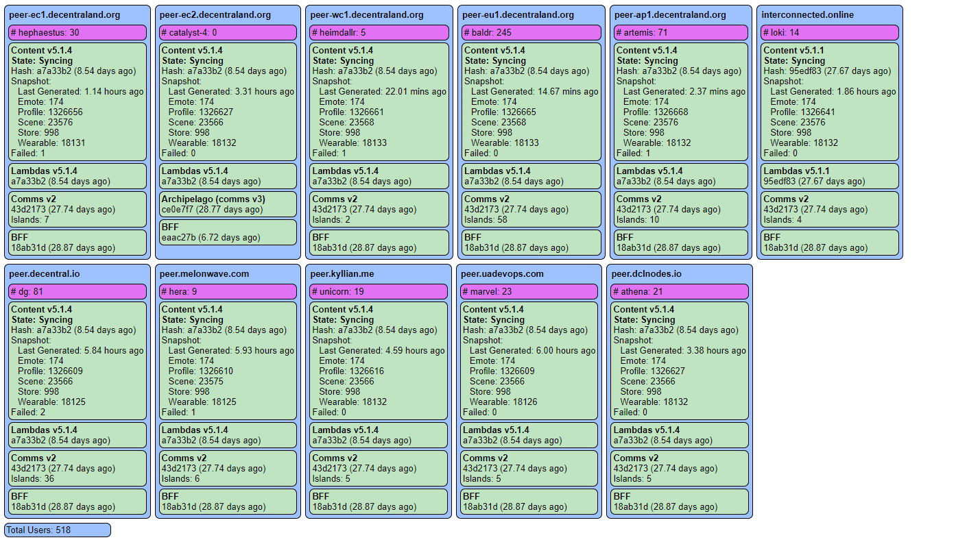The width and height of the screenshot is (980, 553).
Task: Select the 'ce0e7f7 (28.77 days ago)' hash
Action: pyautogui.click(x=211, y=209)
